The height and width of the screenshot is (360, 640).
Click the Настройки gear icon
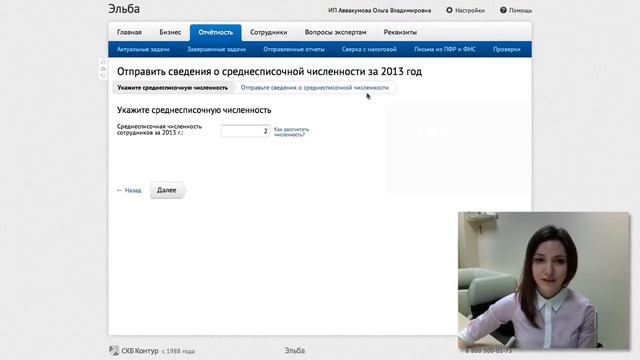coord(449,10)
